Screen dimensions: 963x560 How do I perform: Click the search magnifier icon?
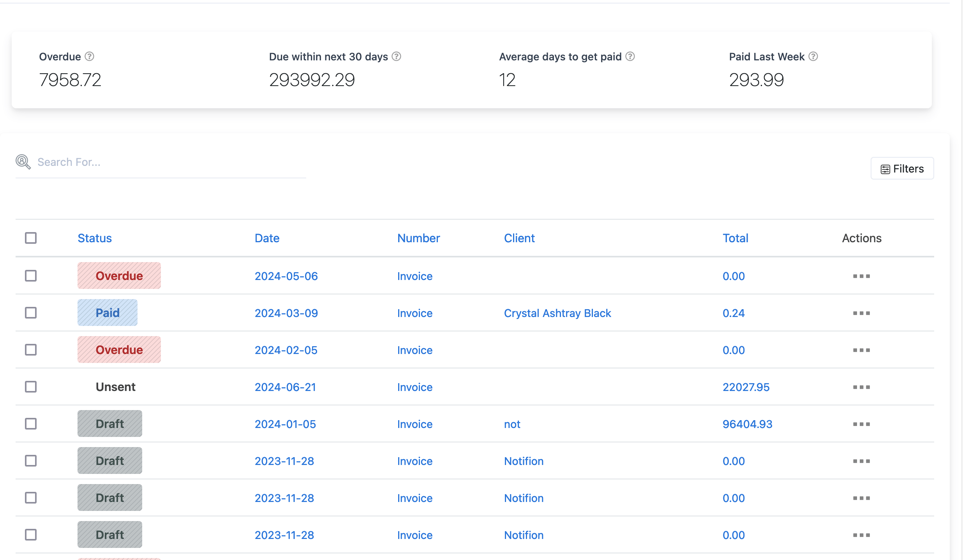click(x=23, y=162)
